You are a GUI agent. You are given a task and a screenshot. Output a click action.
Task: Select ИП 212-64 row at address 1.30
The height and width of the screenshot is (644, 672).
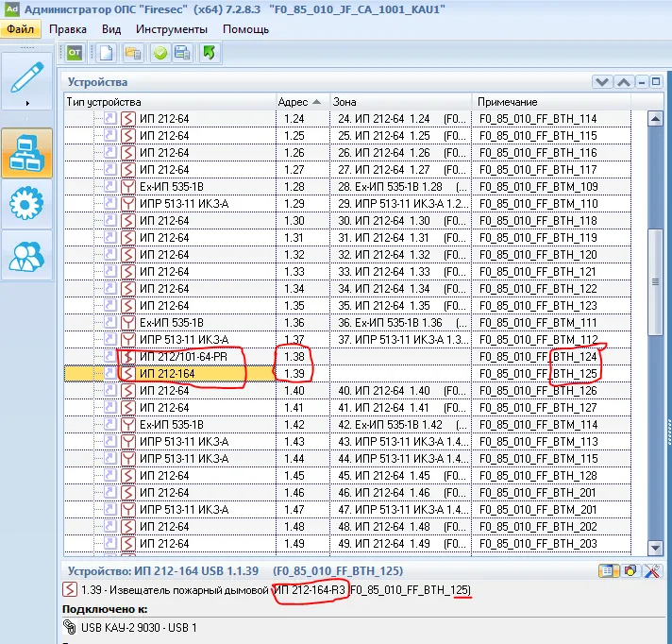347,221
